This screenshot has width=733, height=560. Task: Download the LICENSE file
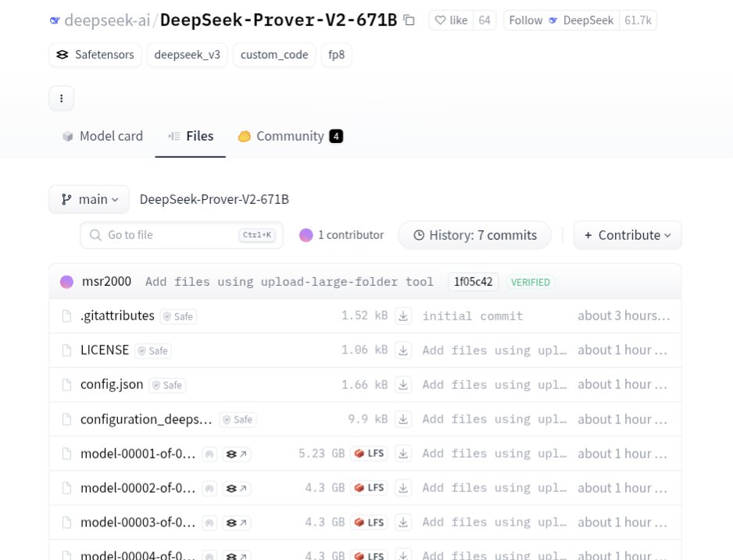tap(403, 350)
